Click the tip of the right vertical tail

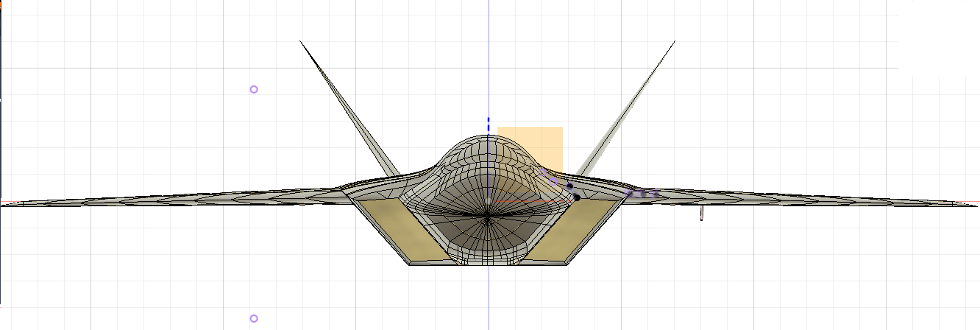coord(674,41)
